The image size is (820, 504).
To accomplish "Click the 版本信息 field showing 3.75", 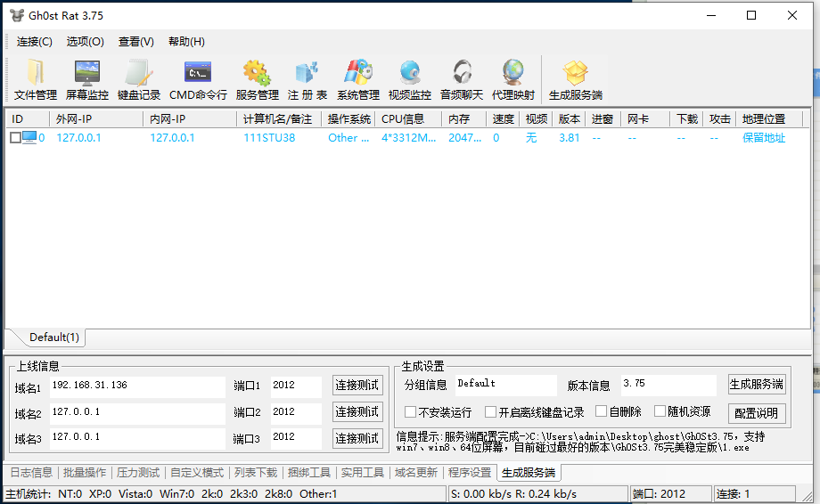I will pos(668,385).
